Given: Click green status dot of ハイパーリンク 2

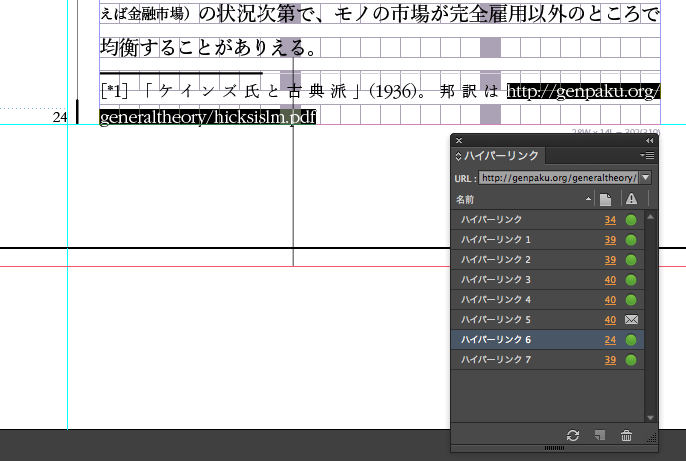Looking at the screenshot, I should (631, 260).
